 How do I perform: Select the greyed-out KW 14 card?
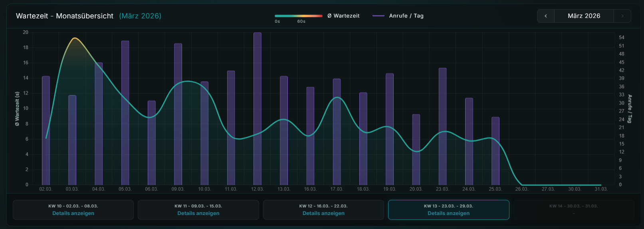pos(573,210)
